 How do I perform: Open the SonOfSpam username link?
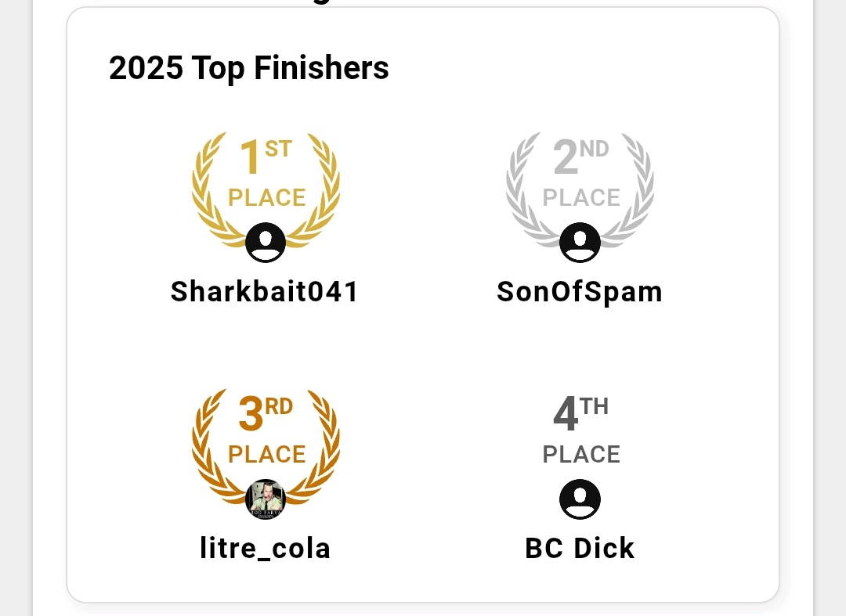(x=580, y=292)
